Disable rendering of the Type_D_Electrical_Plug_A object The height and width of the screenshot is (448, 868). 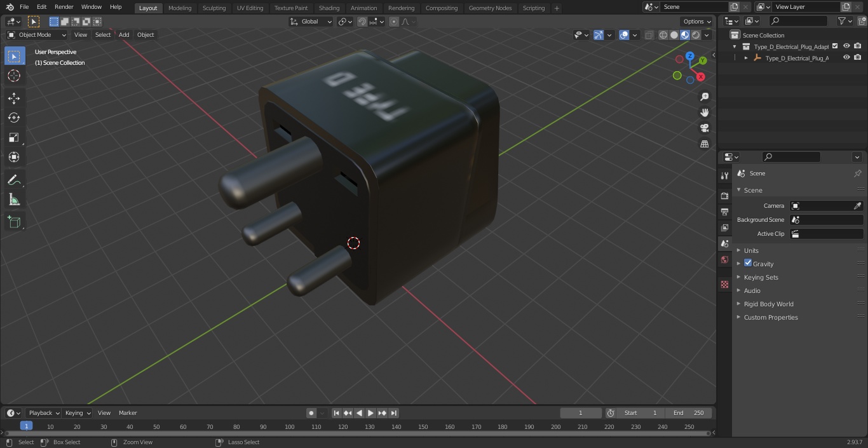pos(858,58)
